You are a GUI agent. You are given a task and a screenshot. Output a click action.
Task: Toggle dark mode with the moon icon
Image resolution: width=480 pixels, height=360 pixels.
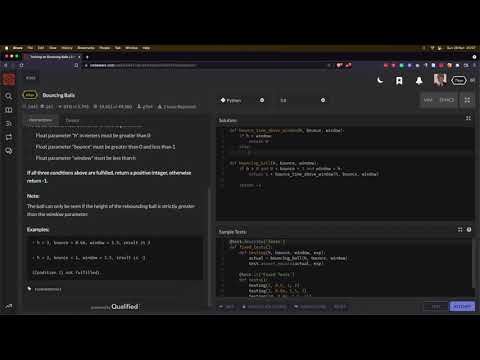click(x=380, y=80)
